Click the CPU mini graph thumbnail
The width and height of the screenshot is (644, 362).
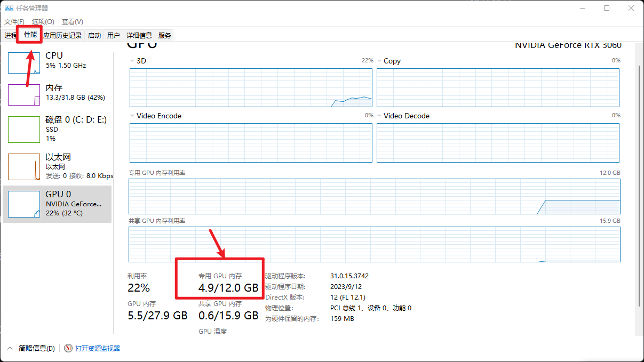[x=24, y=62]
